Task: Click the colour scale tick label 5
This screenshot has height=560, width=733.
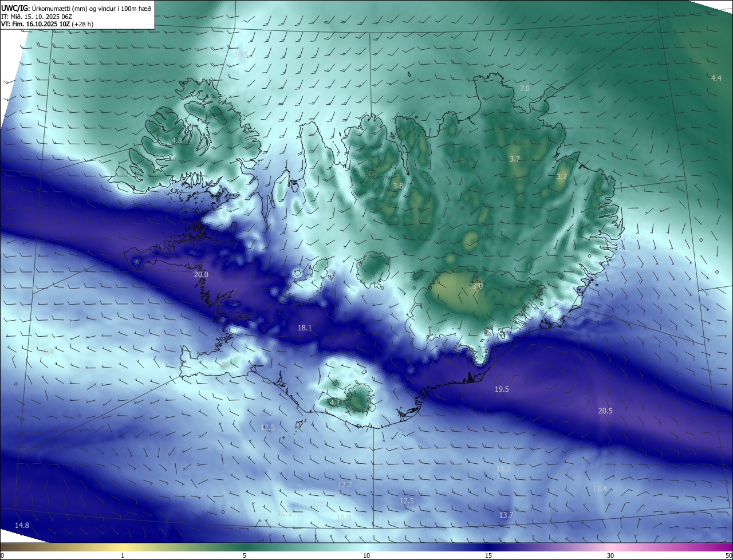Action: click(245, 555)
